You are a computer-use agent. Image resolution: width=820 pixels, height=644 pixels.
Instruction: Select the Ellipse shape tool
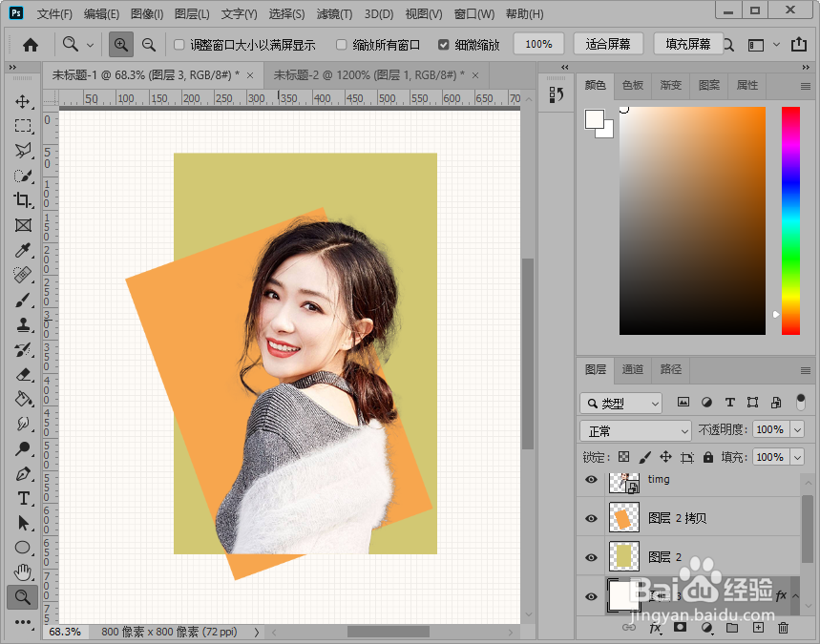pyautogui.click(x=23, y=548)
